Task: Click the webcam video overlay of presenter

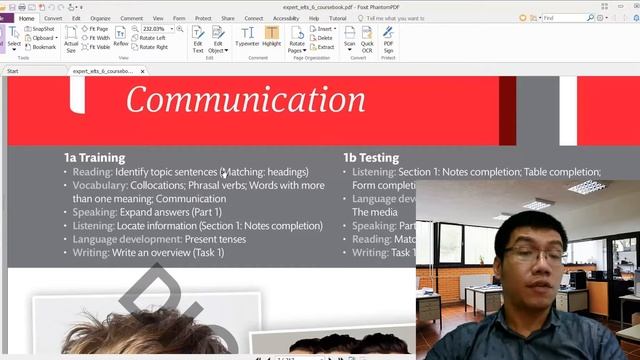Action: coord(528,270)
